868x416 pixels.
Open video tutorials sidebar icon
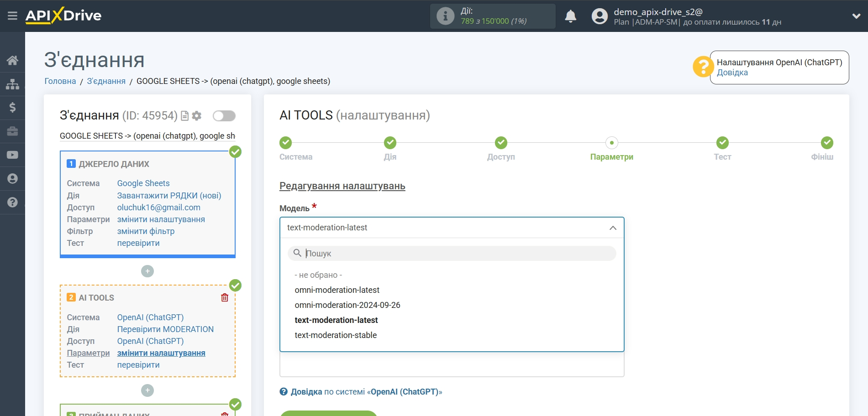tap(12, 155)
